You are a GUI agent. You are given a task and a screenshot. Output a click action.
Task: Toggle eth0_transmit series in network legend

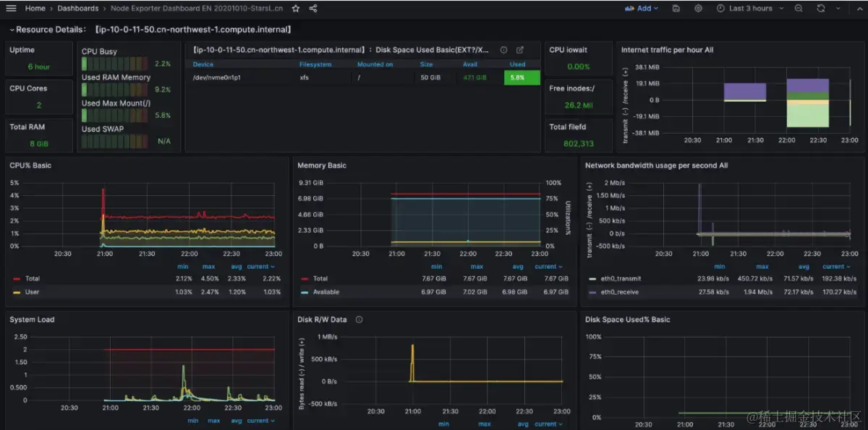coord(621,278)
